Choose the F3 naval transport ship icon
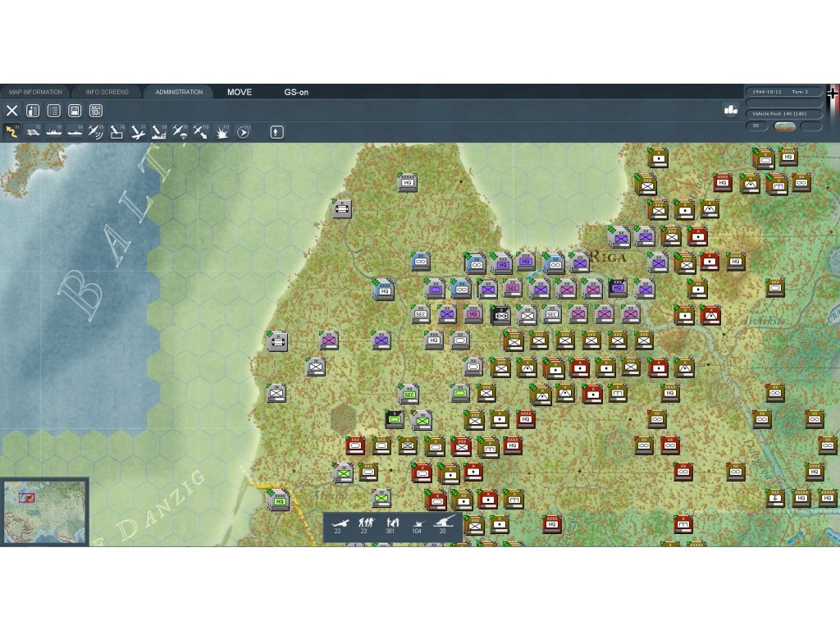The height and width of the screenshot is (630, 840). click(x=54, y=131)
